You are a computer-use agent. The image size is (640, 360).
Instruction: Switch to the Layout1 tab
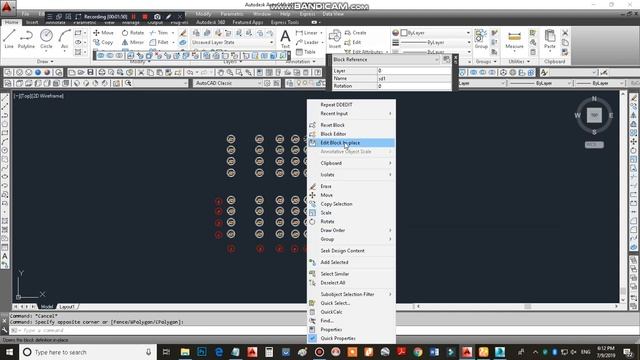click(x=67, y=307)
